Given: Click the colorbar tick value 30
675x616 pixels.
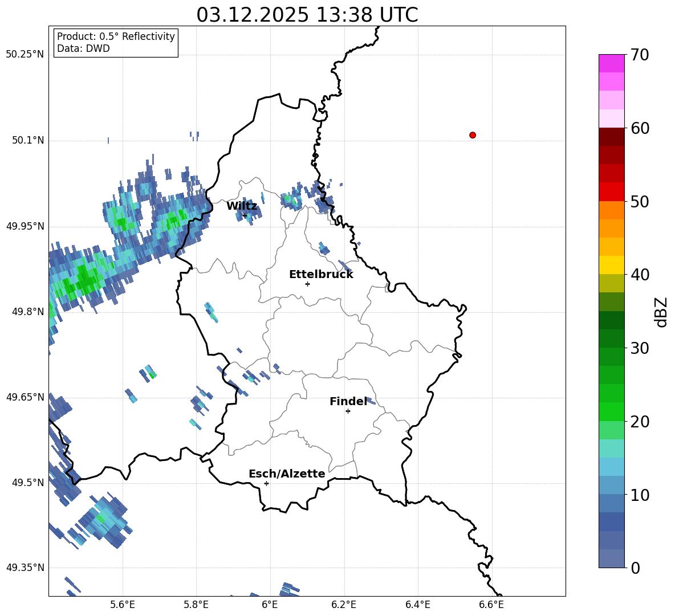Looking at the screenshot, I should 640,348.
